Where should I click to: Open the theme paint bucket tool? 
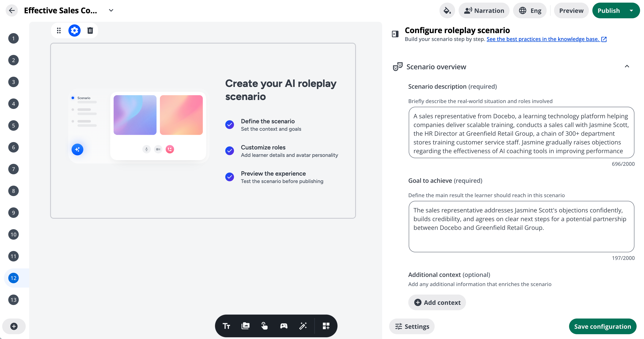click(447, 10)
